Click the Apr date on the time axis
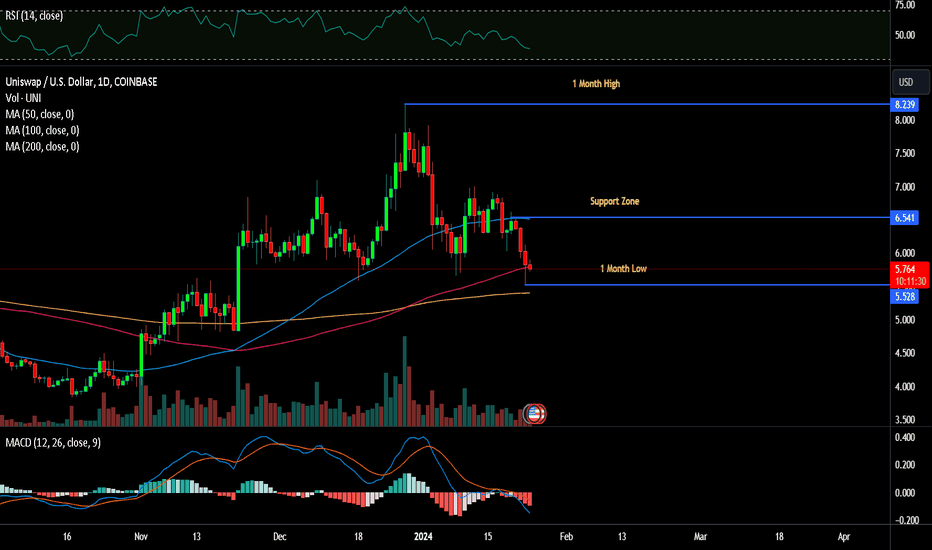The image size is (932, 550). [x=843, y=536]
